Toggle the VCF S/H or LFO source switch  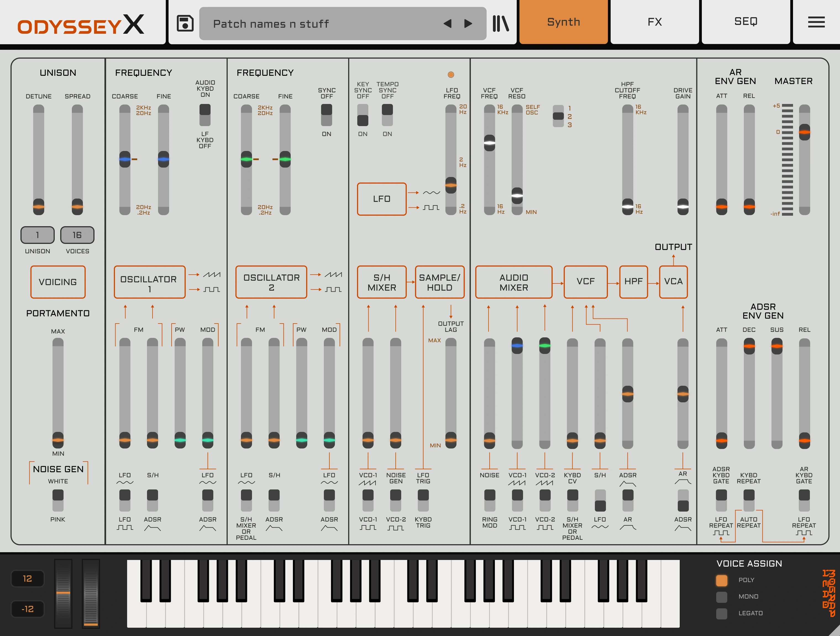coord(600,500)
